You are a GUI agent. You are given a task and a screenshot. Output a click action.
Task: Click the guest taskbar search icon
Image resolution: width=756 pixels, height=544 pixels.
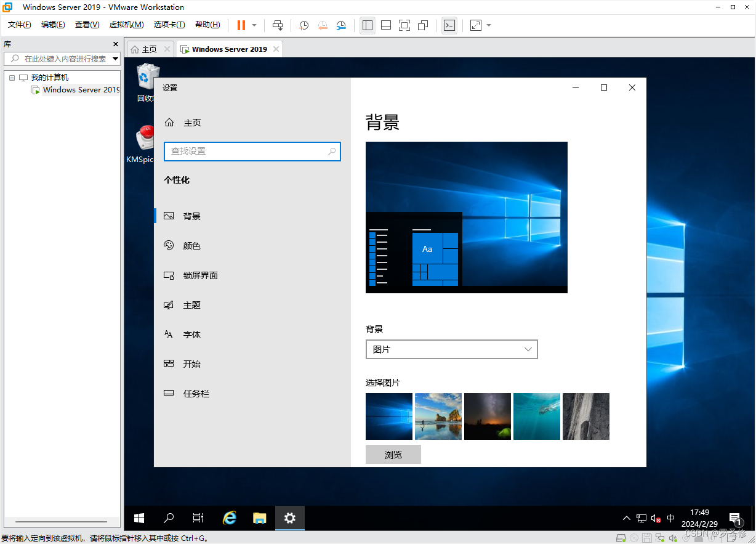click(169, 518)
